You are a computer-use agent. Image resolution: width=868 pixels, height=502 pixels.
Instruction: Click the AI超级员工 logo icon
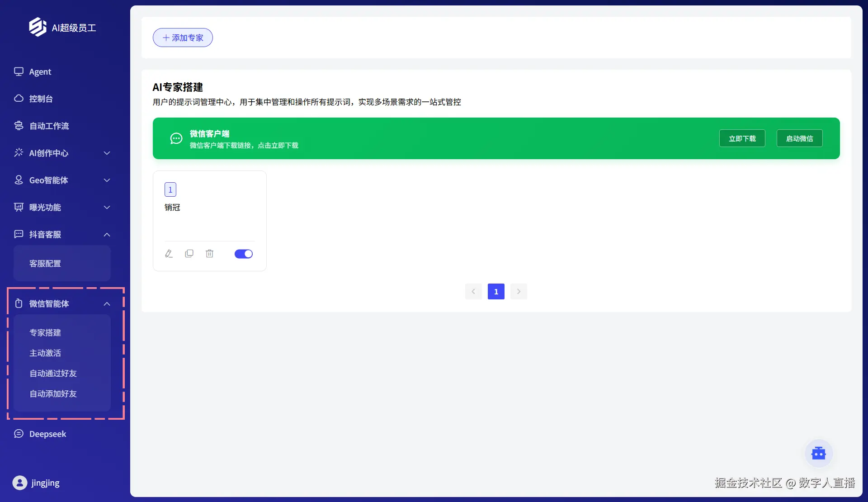(38, 27)
